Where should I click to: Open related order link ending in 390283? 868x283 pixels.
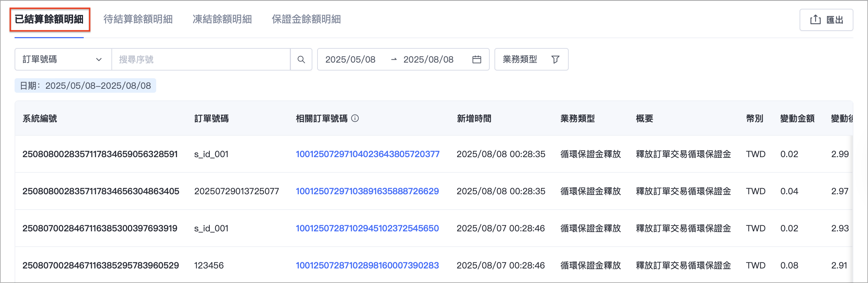point(367,265)
